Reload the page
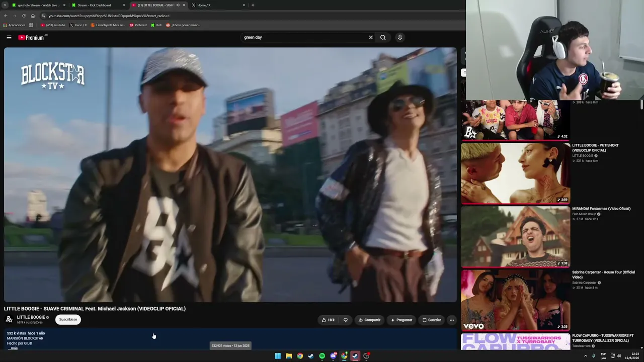 pyautogui.click(x=24, y=16)
